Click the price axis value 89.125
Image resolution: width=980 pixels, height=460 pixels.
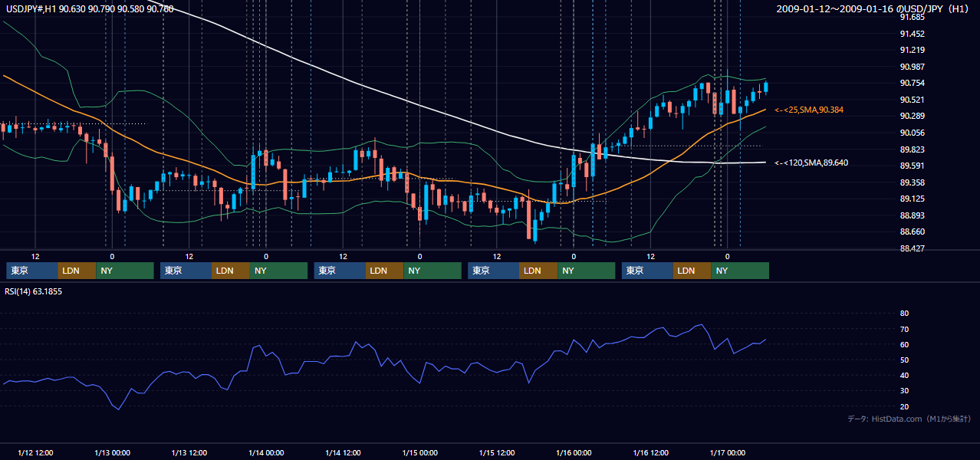(x=912, y=199)
